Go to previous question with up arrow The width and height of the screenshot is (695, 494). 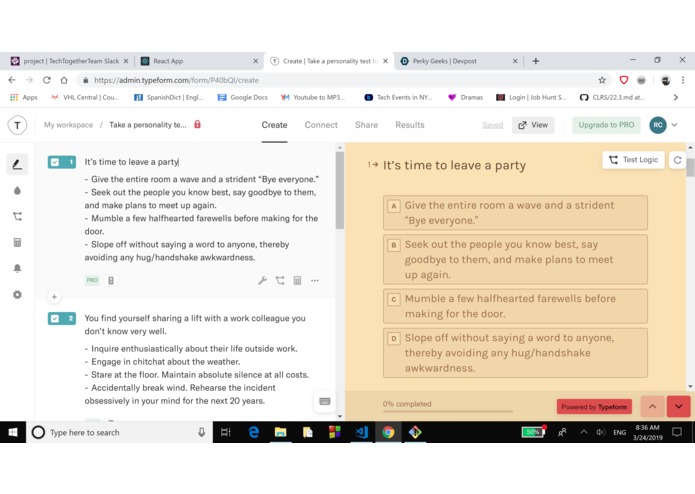point(652,406)
